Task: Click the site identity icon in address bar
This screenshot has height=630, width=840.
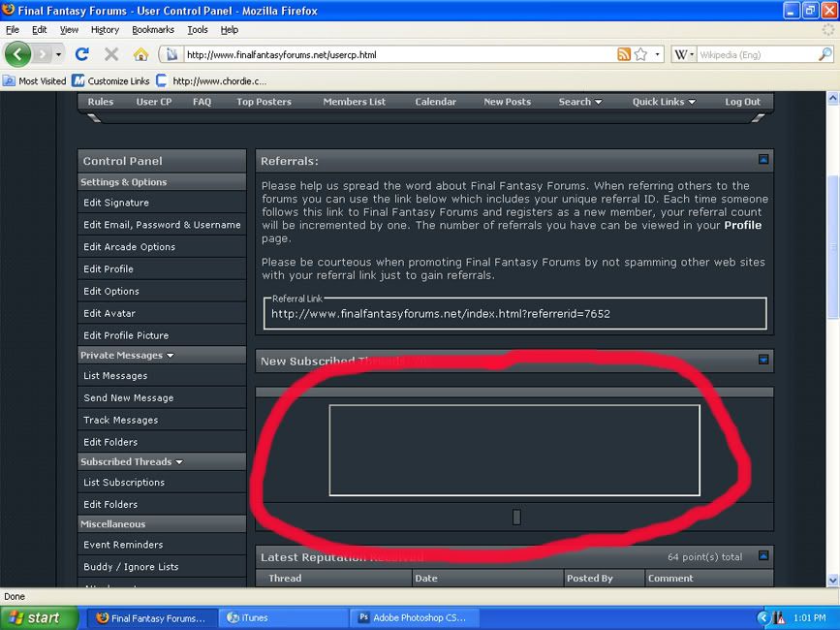Action: (171, 54)
